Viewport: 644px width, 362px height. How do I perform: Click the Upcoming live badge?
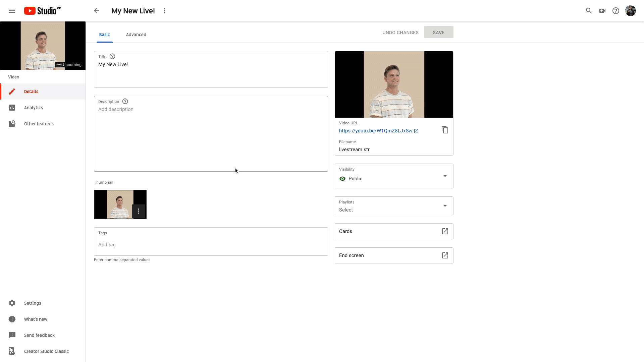click(69, 65)
